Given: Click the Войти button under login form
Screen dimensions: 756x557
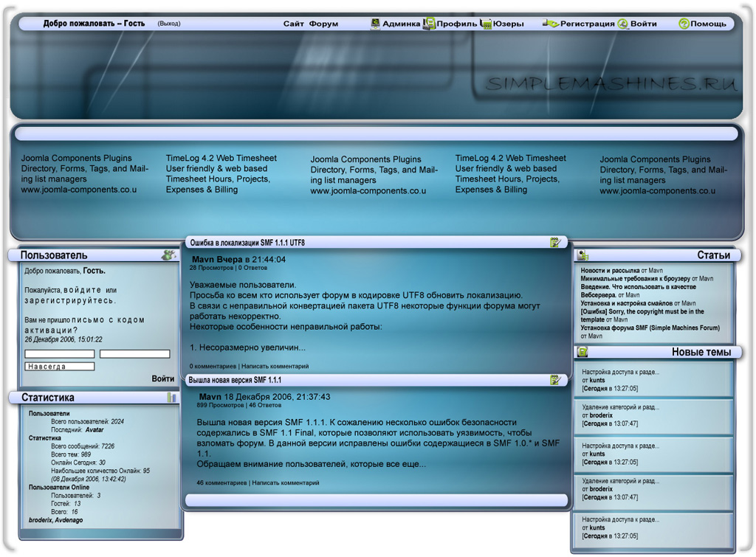Looking at the screenshot, I should point(163,378).
